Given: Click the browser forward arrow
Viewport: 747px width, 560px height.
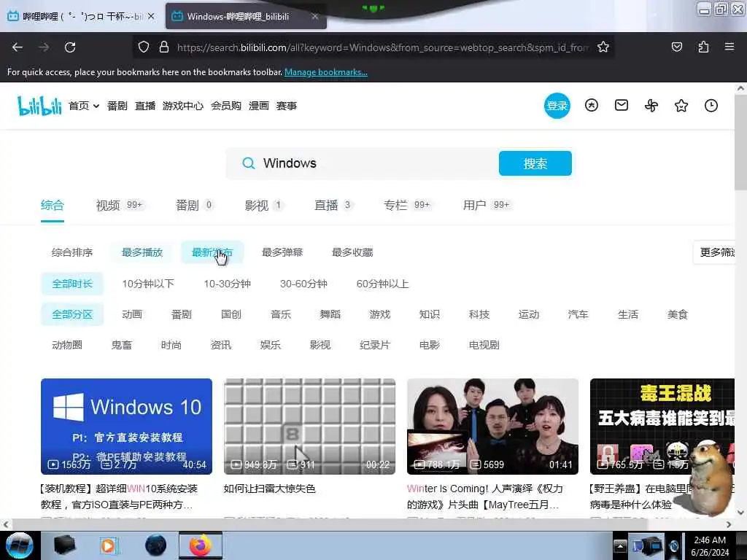Looking at the screenshot, I should (x=43, y=47).
